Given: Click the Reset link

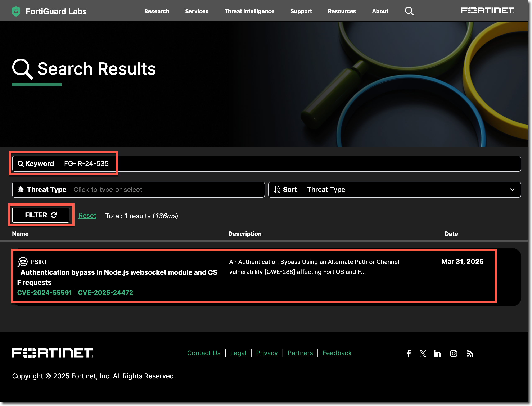Looking at the screenshot, I should tap(87, 216).
